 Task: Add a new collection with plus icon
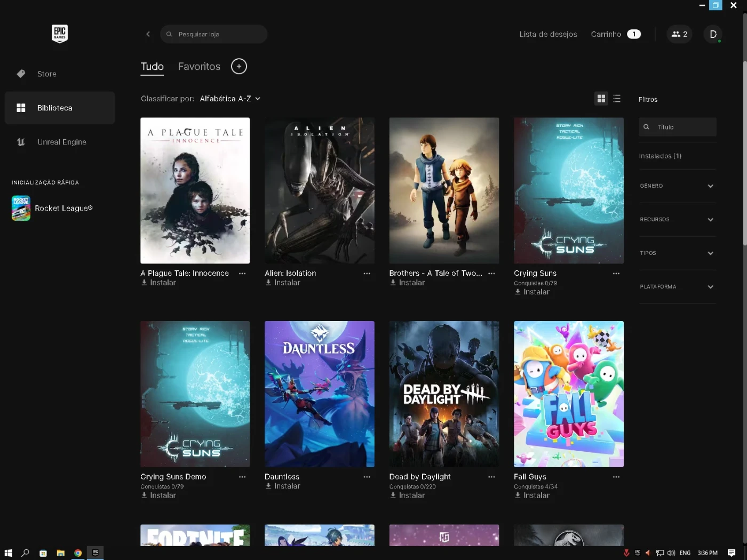[239, 66]
